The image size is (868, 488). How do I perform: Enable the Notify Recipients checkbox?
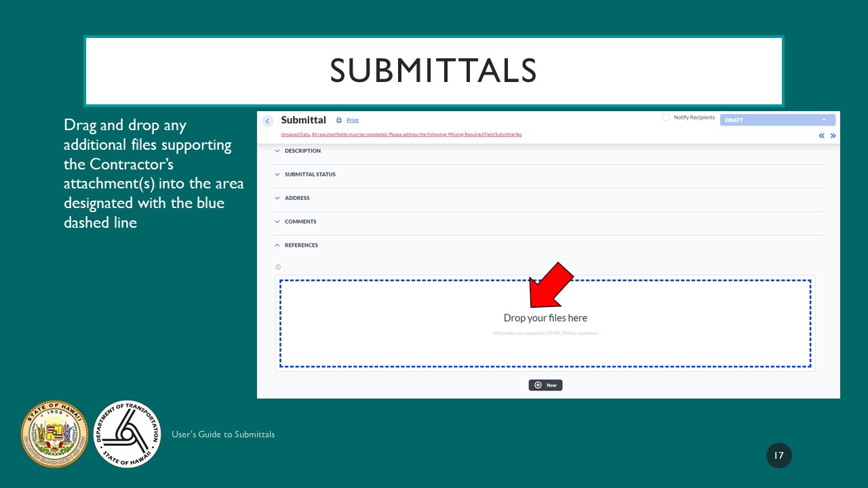pos(666,117)
